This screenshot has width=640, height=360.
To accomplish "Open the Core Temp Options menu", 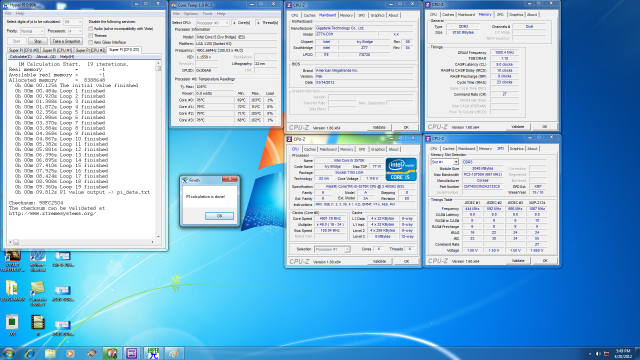I will [x=191, y=14].
